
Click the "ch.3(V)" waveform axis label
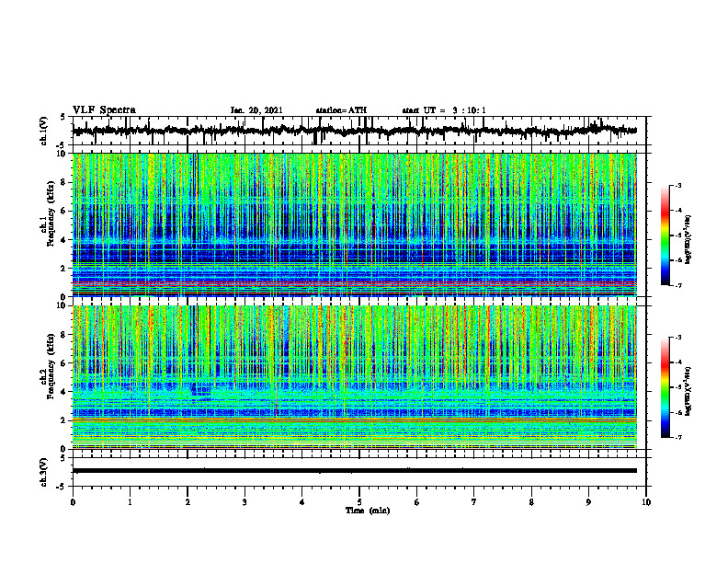44,472
